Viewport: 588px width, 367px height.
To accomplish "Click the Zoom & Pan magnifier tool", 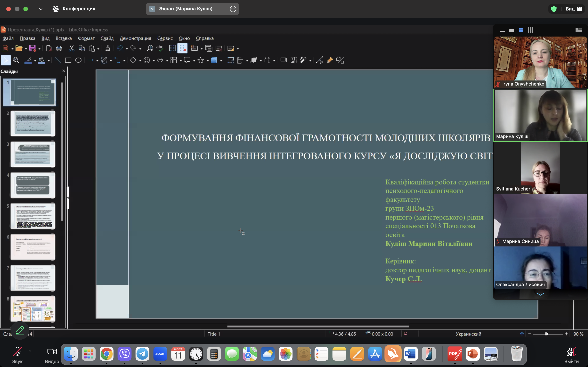I will point(16,60).
